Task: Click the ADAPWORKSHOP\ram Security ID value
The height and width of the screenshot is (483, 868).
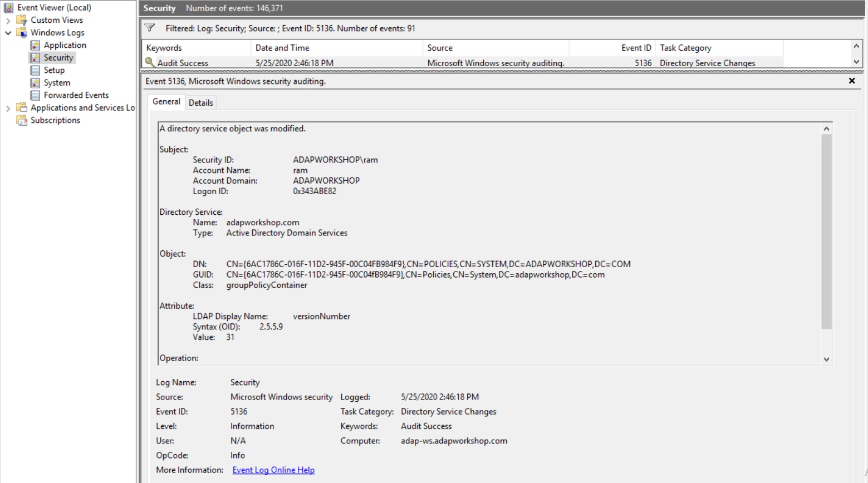Action: click(335, 160)
